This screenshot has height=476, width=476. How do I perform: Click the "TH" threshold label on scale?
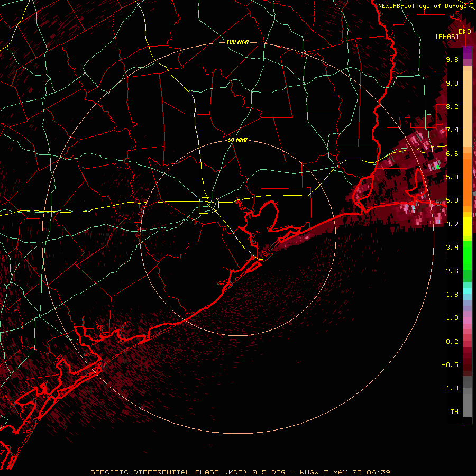454,411
